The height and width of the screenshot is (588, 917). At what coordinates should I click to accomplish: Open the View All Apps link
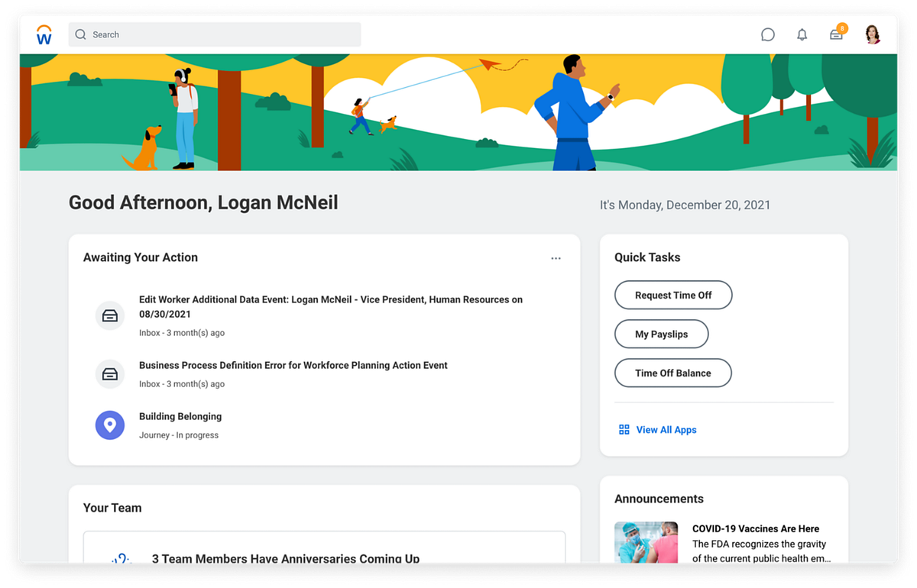[666, 429]
